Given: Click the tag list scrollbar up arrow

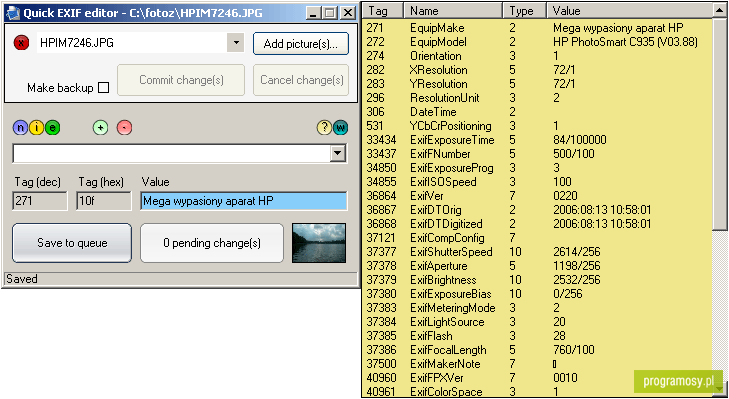Looking at the screenshot, I should tap(719, 10).
